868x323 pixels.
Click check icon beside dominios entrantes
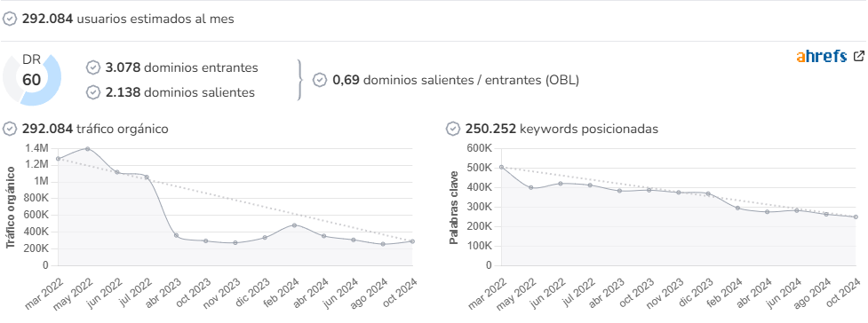pyautogui.click(x=93, y=67)
